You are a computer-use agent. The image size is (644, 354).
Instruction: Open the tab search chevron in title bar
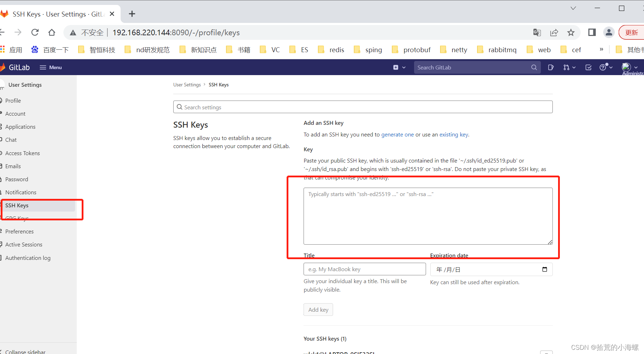pyautogui.click(x=573, y=8)
